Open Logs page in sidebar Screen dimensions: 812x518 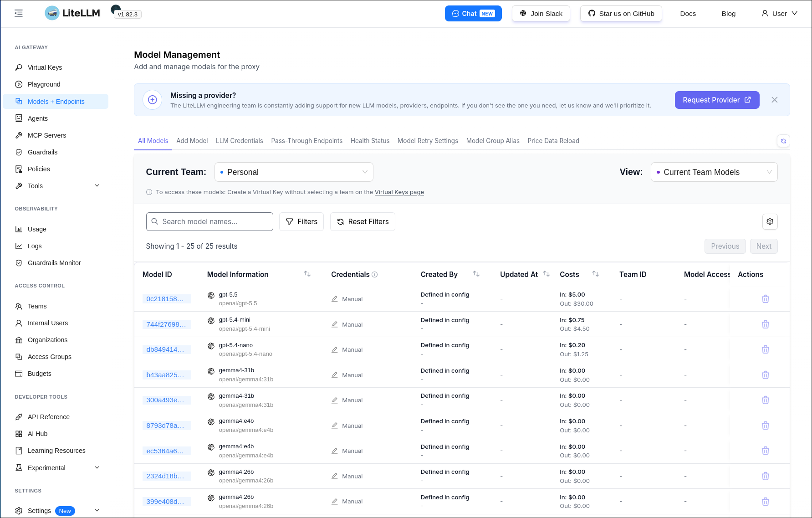pyautogui.click(x=56, y=246)
